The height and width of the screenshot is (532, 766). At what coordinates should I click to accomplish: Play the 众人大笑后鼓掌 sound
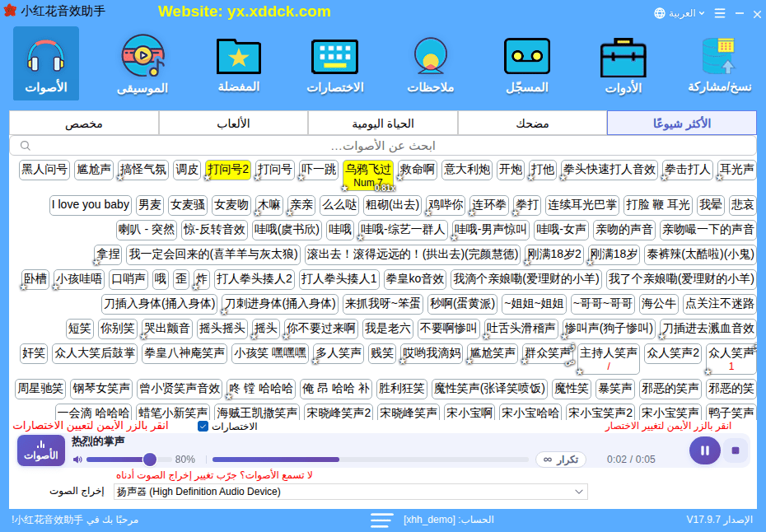click(x=95, y=353)
